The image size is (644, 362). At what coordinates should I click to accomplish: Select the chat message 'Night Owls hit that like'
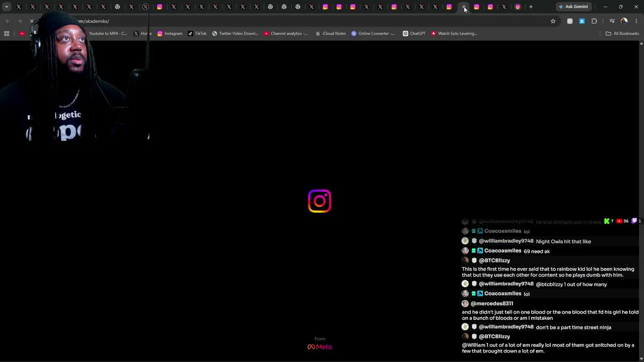click(563, 242)
